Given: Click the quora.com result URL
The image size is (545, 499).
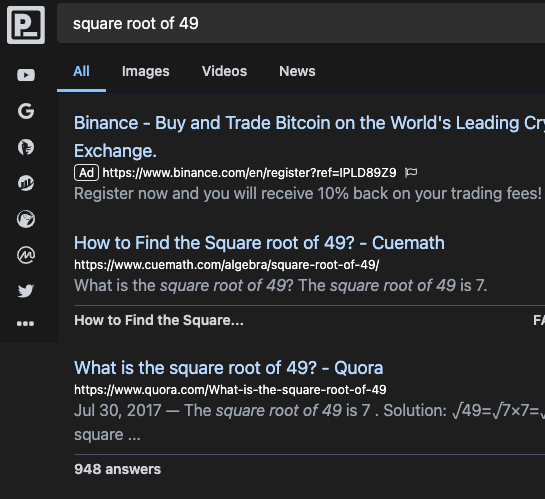Looking at the screenshot, I should (230, 390).
